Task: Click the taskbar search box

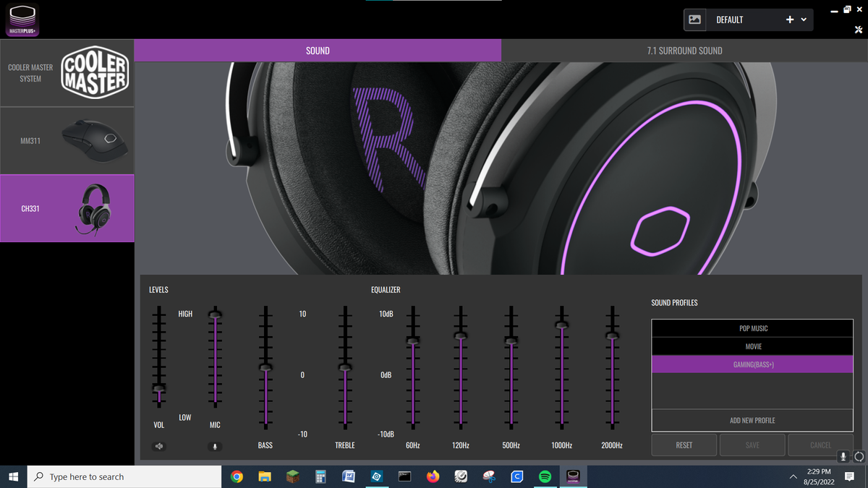Action: point(124,476)
